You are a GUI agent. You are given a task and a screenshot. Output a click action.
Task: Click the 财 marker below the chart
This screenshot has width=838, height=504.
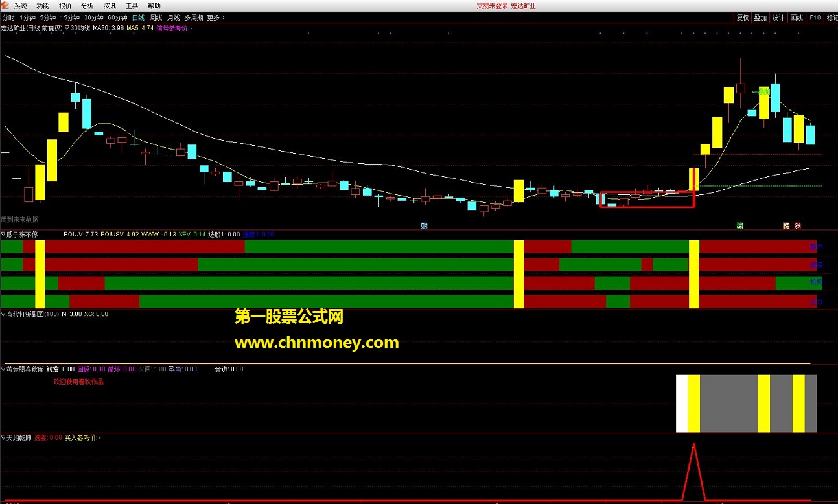point(424,226)
